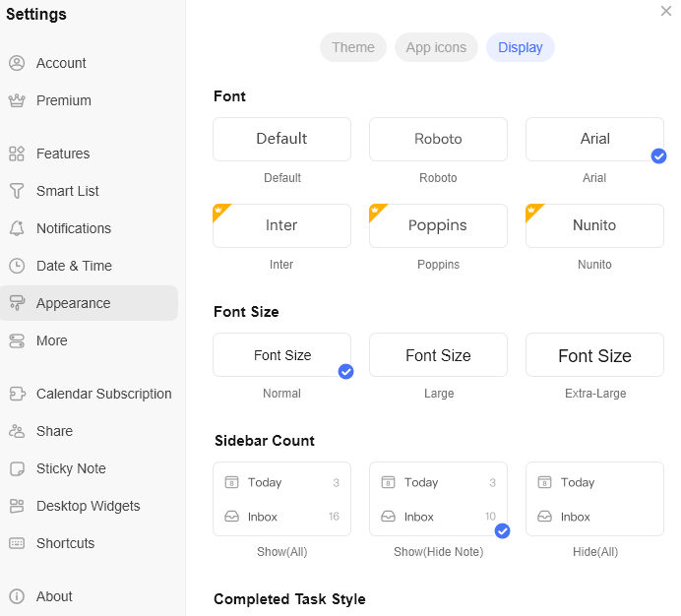Choose the Large font size option
Image resolution: width=681 pixels, height=616 pixels.
point(438,355)
